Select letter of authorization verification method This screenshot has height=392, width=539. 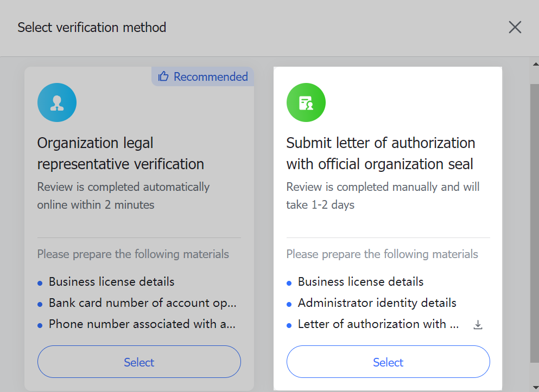[x=388, y=362]
